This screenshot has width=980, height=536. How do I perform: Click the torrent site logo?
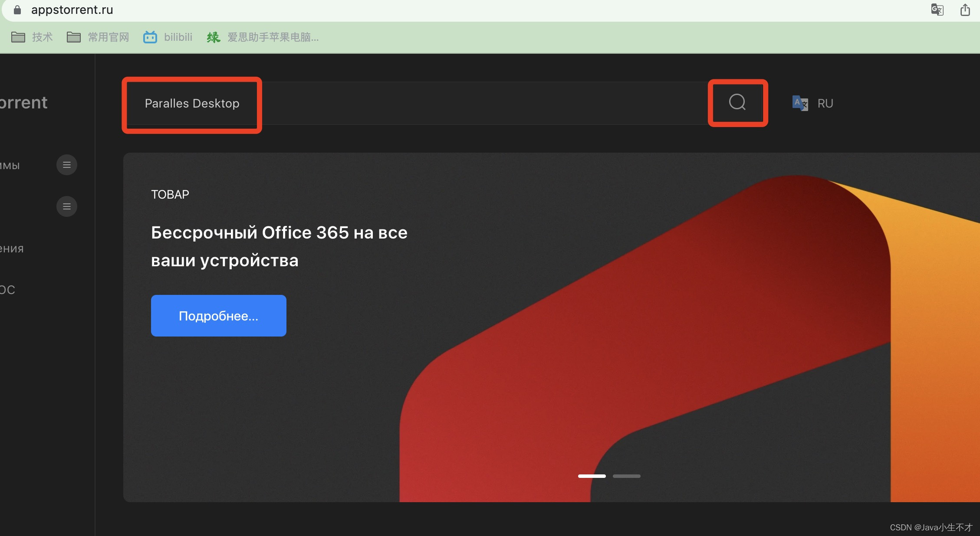pyautogui.click(x=24, y=103)
